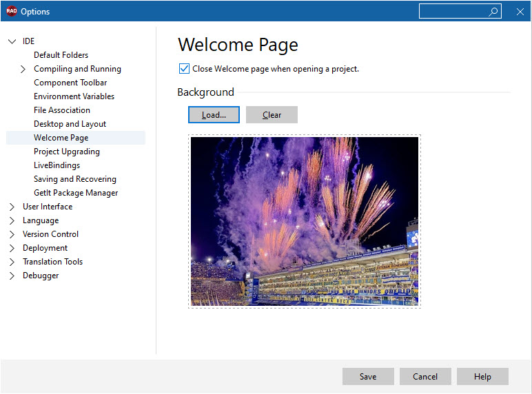Screen dimensions: 532x394
Task: Select LiveBindings in the tree
Action: click(57, 165)
